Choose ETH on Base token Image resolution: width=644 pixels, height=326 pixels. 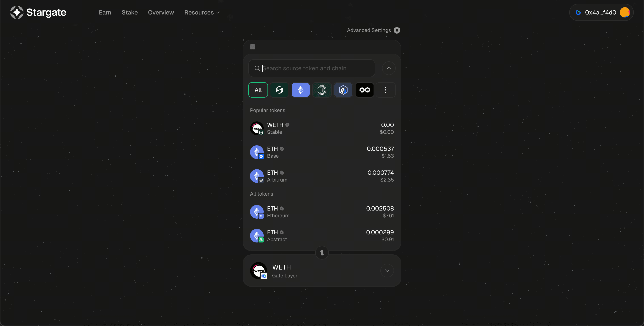(322, 152)
